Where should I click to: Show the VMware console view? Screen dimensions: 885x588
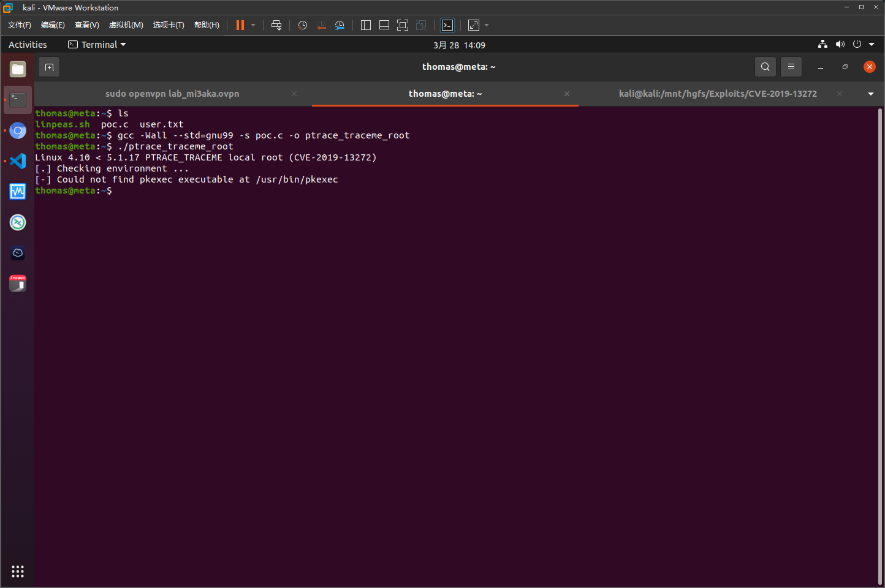pyautogui.click(x=448, y=25)
